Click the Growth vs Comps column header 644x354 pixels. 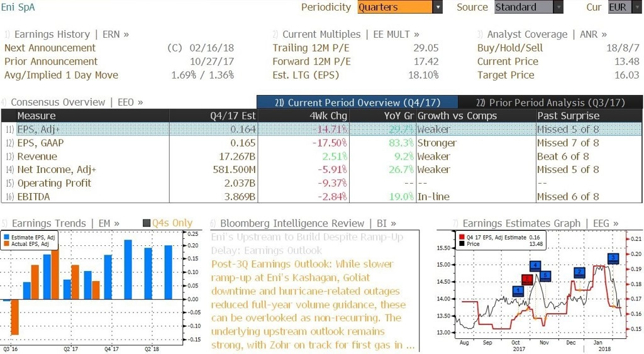(475, 116)
